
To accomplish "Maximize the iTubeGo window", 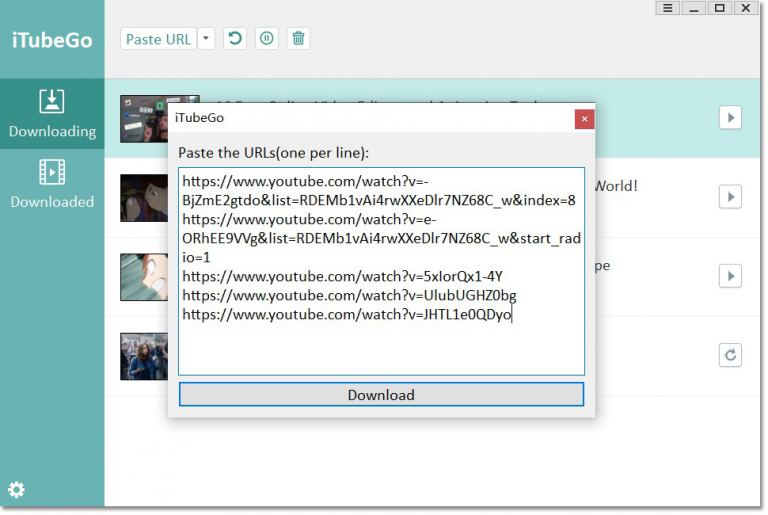I will (x=720, y=8).
